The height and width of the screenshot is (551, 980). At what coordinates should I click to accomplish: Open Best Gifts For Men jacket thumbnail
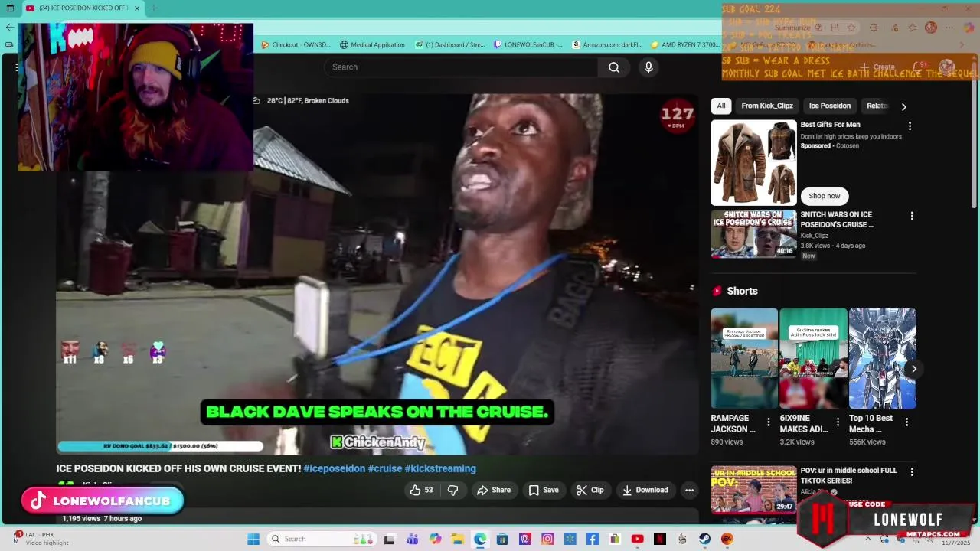point(753,162)
